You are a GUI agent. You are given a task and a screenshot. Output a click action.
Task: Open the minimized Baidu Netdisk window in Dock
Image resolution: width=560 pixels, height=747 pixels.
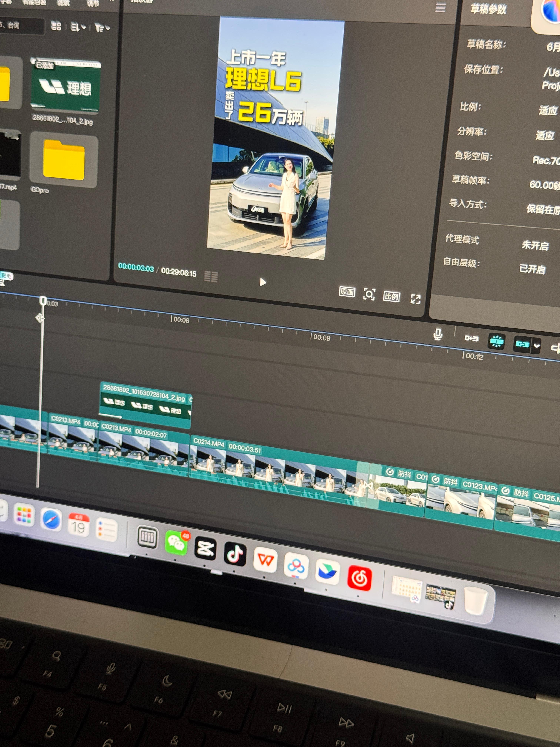click(x=406, y=590)
